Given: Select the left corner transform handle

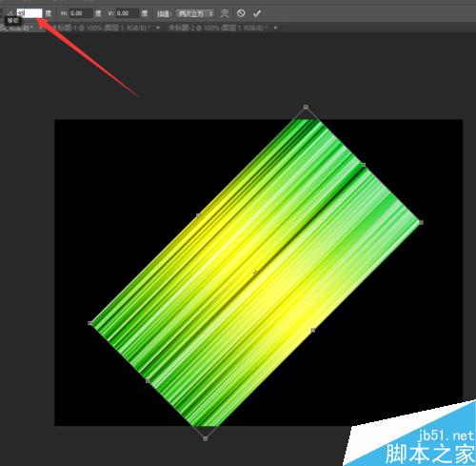Looking at the screenshot, I should click(x=89, y=323).
